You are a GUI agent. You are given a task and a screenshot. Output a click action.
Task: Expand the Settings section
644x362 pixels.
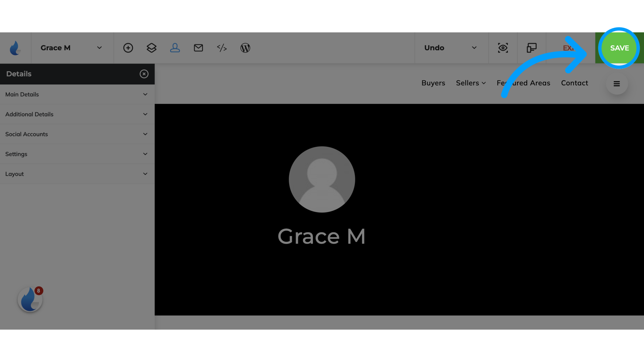point(77,154)
